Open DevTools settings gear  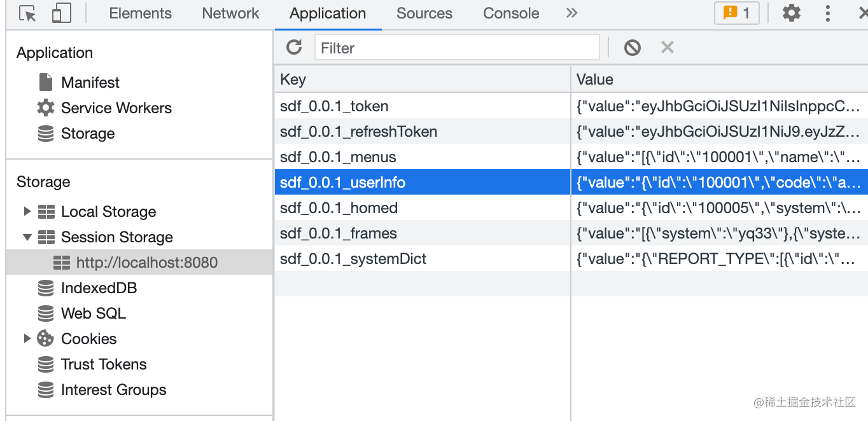click(791, 13)
